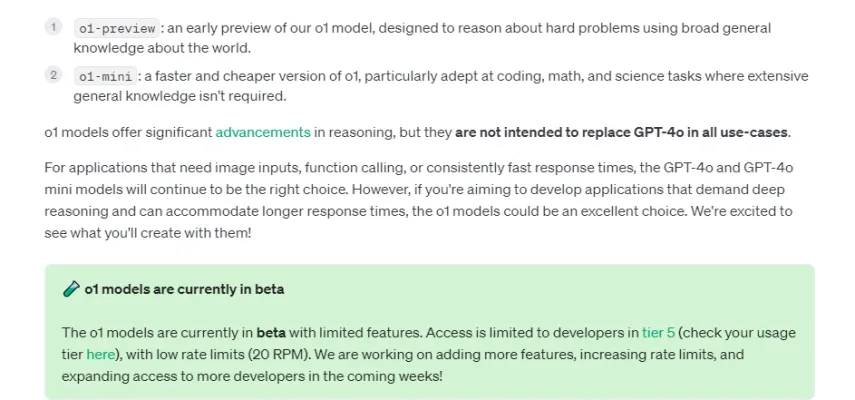The width and height of the screenshot is (855, 400).
Task: Click the number 1 list badge
Action: pyautogui.click(x=54, y=27)
